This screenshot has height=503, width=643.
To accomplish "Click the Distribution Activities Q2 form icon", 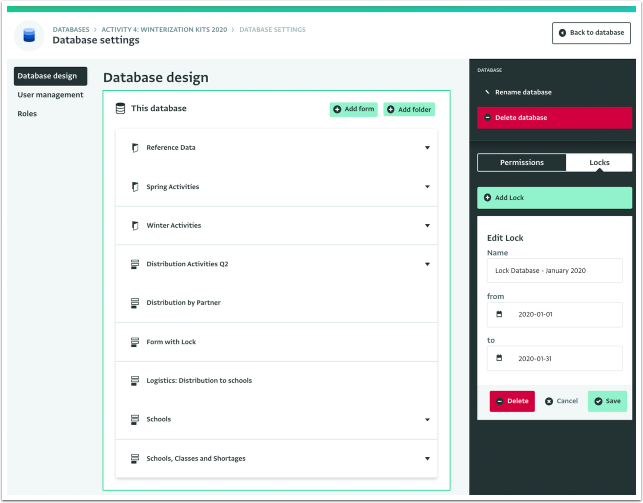I will coord(135,264).
